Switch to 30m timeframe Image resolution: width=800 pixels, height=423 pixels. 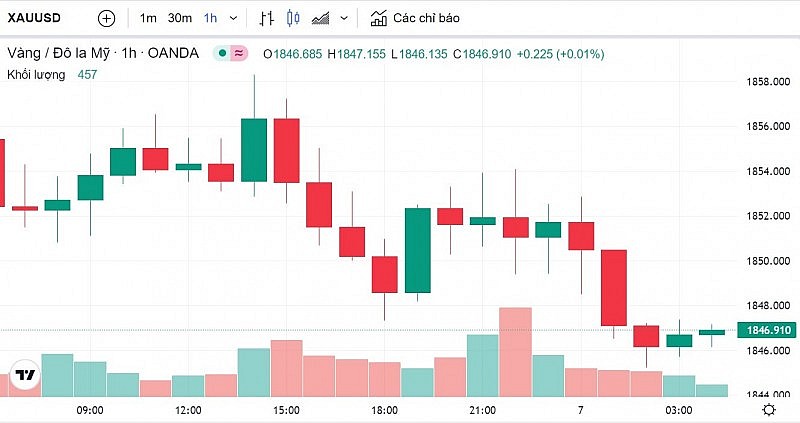coord(180,18)
